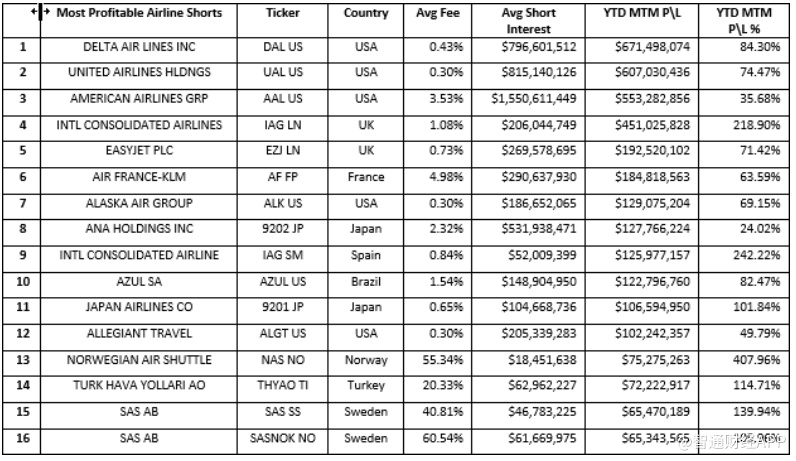Click the Ticker column header
This screenshot has height=461, width=796.
[x=283, y=14]
